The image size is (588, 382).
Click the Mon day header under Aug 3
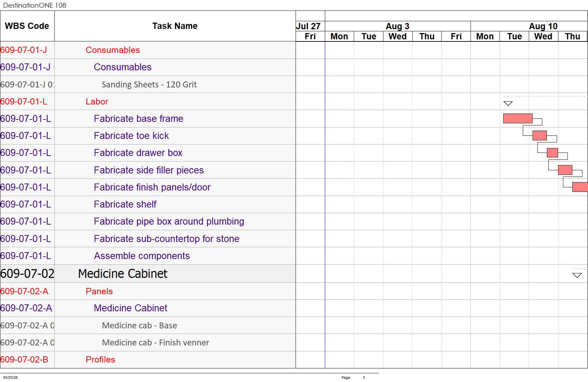(x=339, y=36)
